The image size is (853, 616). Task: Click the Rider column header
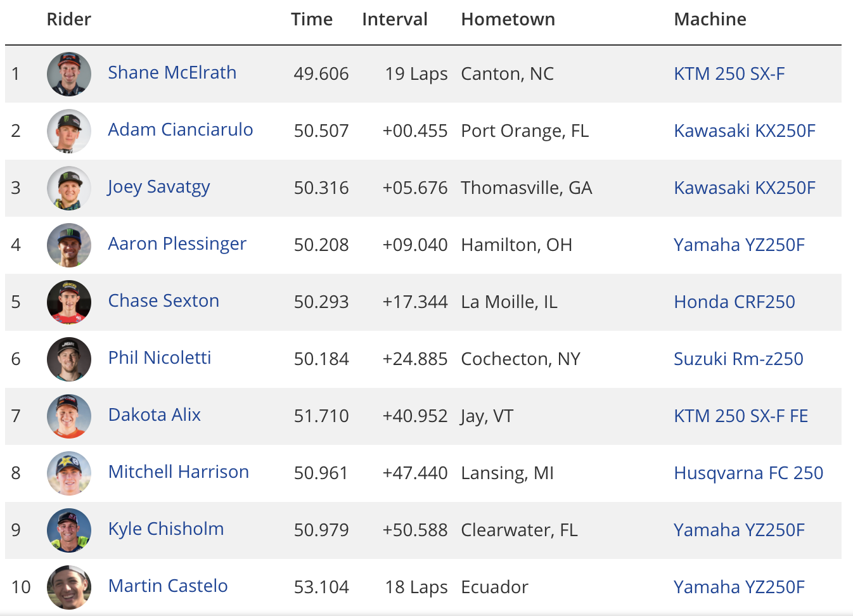(69, 20)
